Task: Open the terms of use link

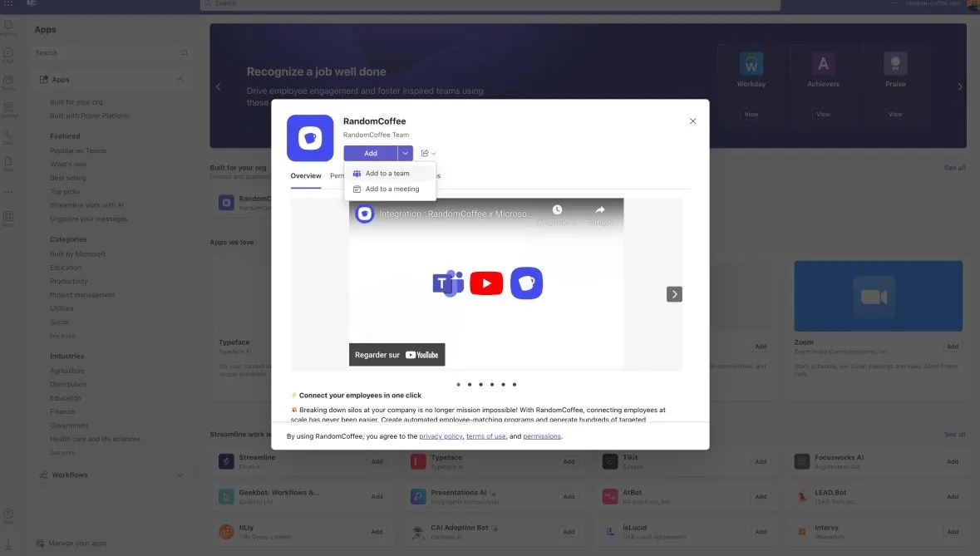Action: pyautogui.click(x=485, y=436)
